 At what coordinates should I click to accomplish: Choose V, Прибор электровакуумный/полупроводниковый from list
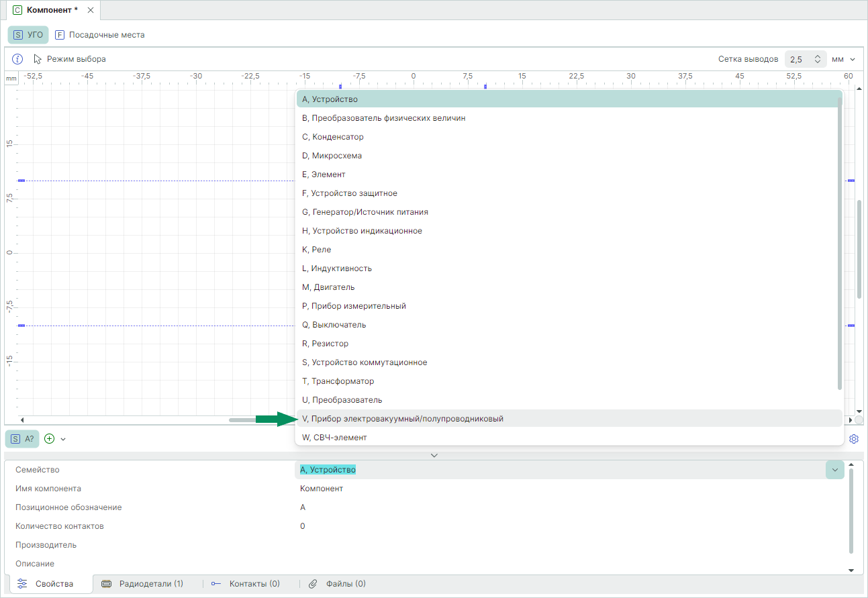[x=403, y=419]
